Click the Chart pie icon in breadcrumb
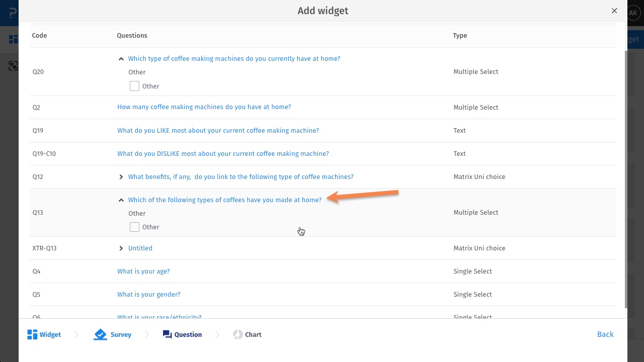 [237, 334]
